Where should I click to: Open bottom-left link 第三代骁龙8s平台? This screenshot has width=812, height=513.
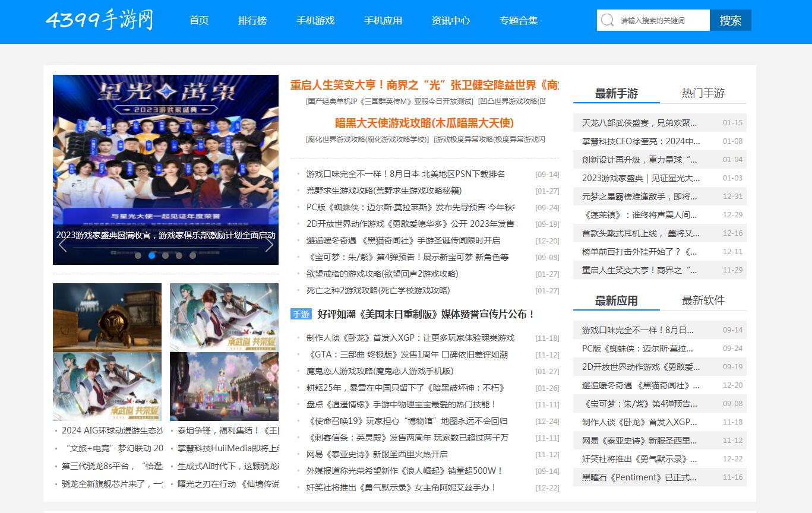112,466
